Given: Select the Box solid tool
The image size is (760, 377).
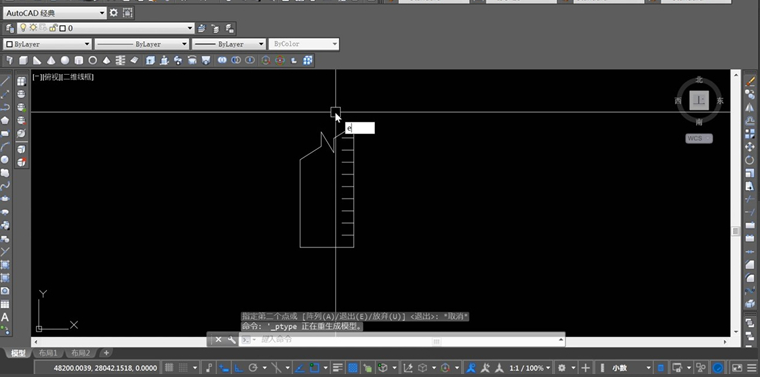Looking at the screenshot, I should click(23, 61).
